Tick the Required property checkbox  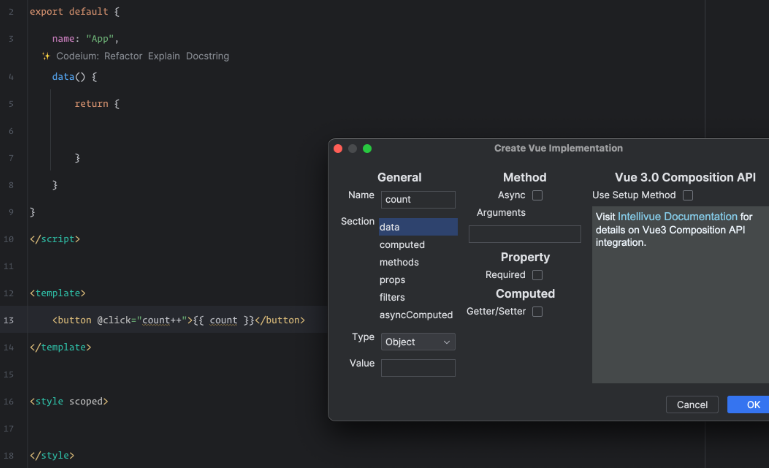point(538,275)
